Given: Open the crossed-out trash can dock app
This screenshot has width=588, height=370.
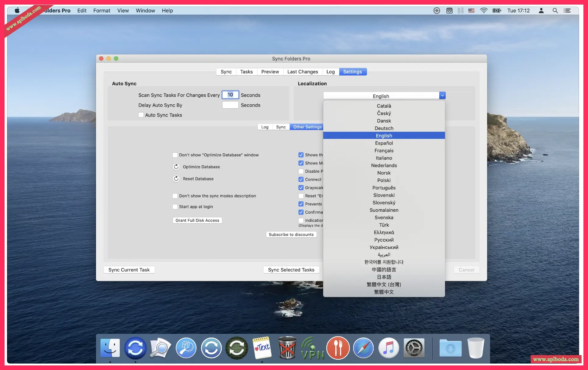Looking at the screenshot, I should point(287,348).
